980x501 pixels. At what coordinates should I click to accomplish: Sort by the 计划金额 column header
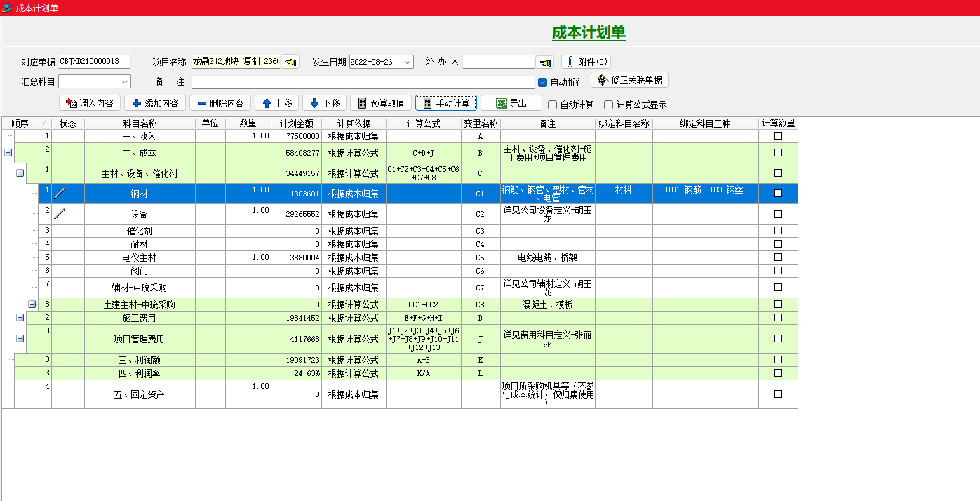click(296, 123)
